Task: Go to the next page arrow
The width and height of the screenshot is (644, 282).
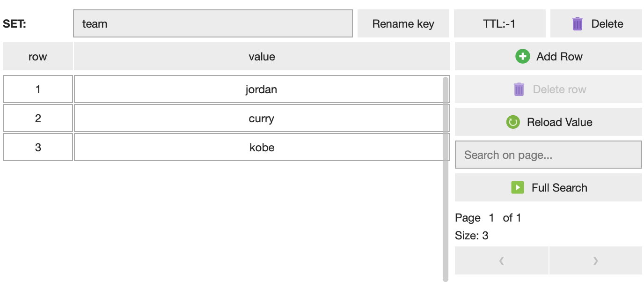Action: click(x=595, y=261)
